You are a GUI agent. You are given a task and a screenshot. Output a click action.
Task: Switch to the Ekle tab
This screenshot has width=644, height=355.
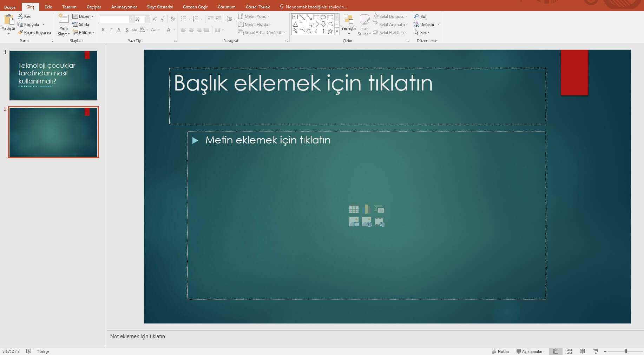pyautogui.click(x=48, y=7)
